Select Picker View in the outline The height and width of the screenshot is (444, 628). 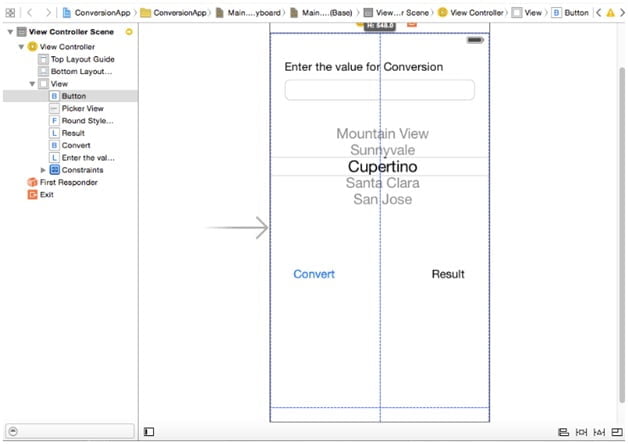coord(81,108)
